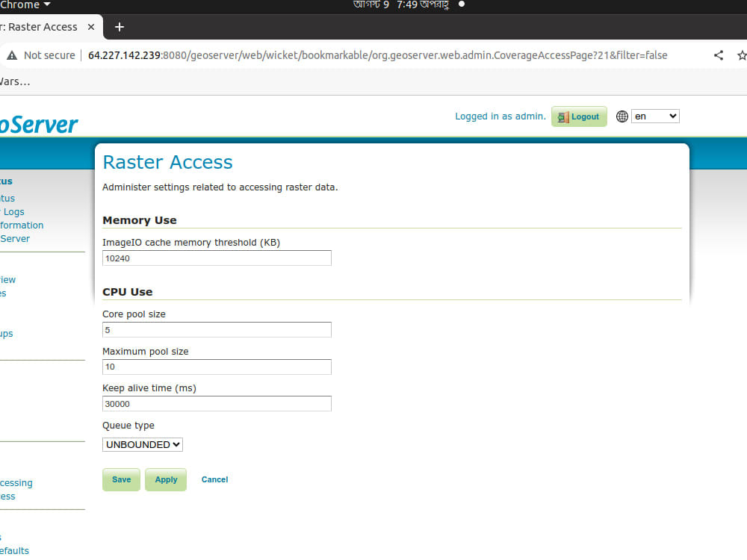Click the Memory Use section heading
The height and width of the screenshot is (560, 747).
[140, 220]
